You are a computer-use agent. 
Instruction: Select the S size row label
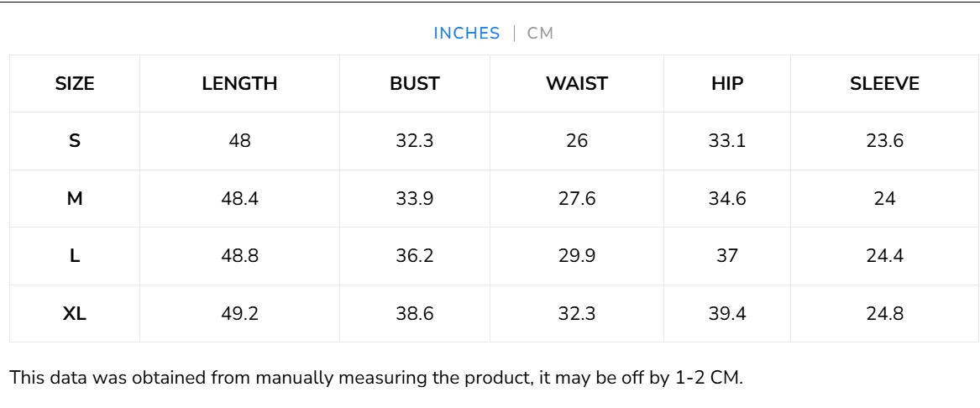75,141
